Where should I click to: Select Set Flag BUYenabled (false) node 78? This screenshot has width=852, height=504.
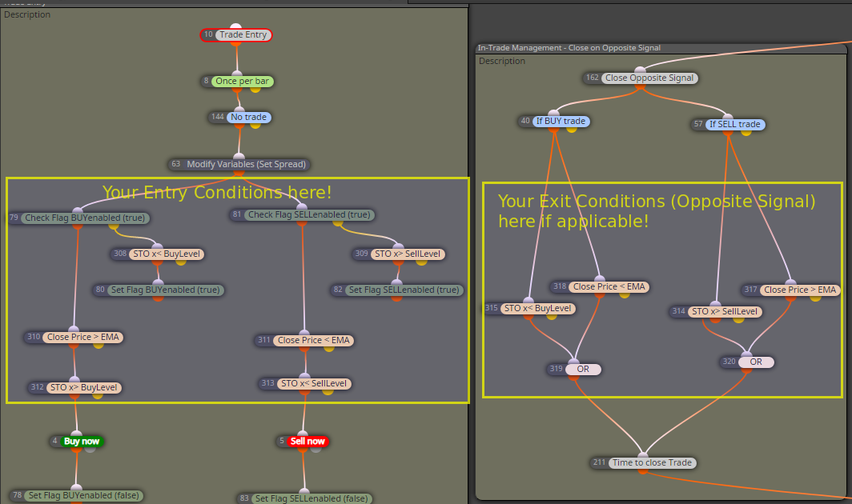[x=77, y=495]
